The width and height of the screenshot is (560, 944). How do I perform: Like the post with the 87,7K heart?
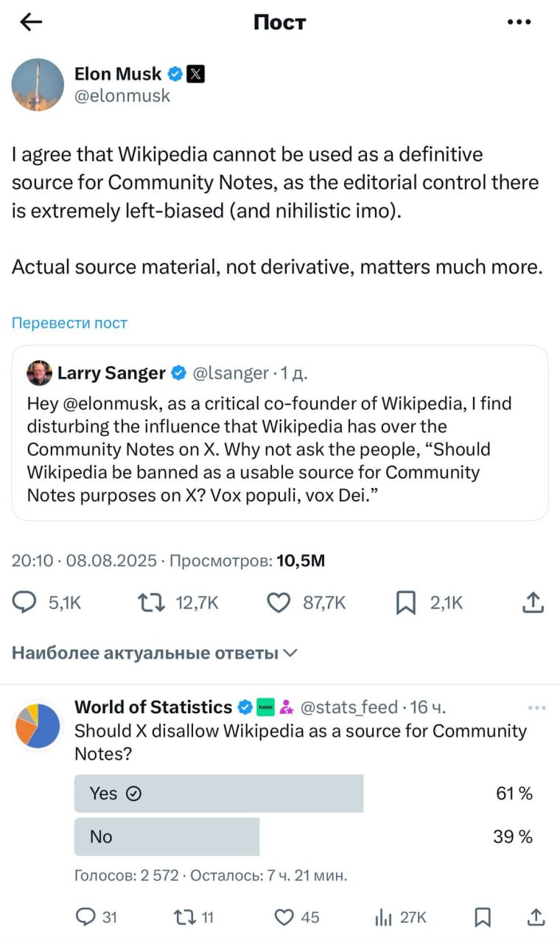click(279, 603)
